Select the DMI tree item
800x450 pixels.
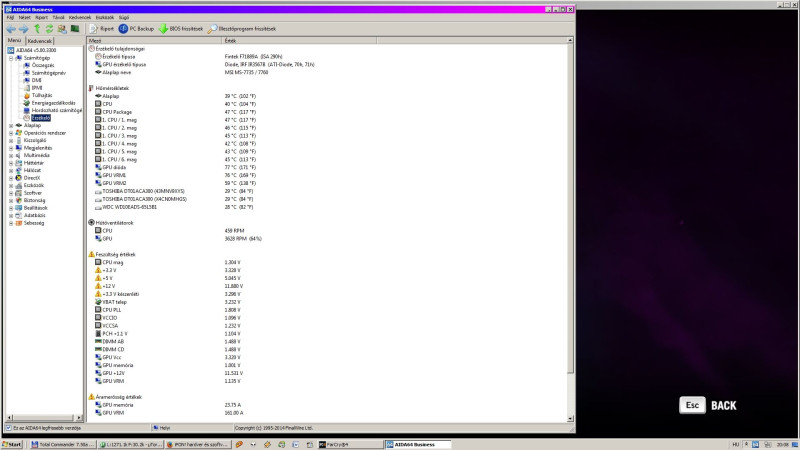click(x=37, y=81)
